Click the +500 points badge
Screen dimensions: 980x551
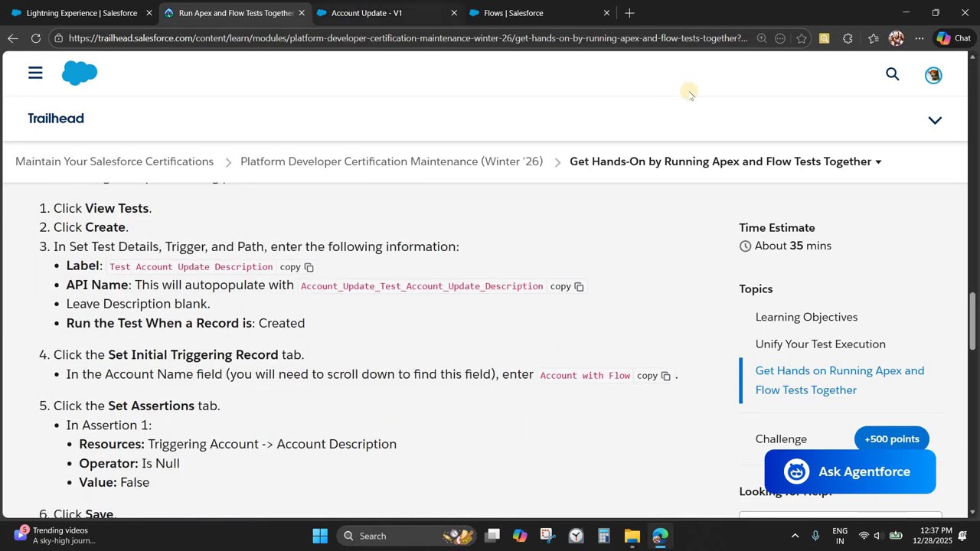click(x=891, y=439)
